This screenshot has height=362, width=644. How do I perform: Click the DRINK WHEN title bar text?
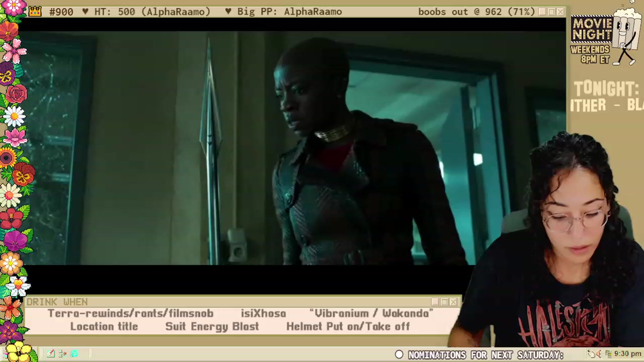(57, 302)
